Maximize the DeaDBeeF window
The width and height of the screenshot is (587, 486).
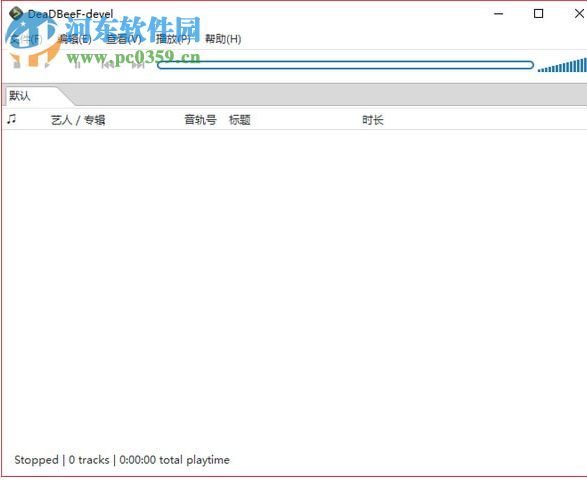pos(538,14)
